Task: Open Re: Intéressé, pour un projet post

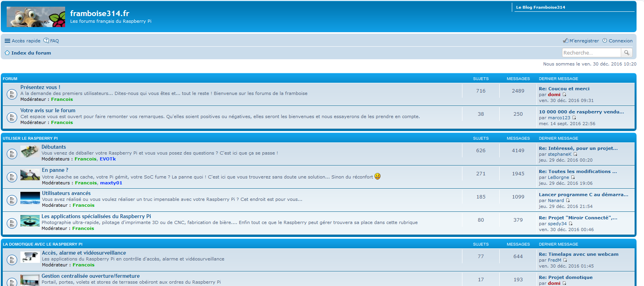Action: point(578,148)
